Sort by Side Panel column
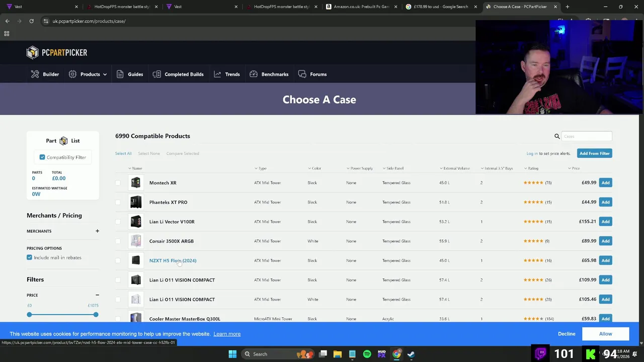The image size is (644, 362). [x=393, y=168]
